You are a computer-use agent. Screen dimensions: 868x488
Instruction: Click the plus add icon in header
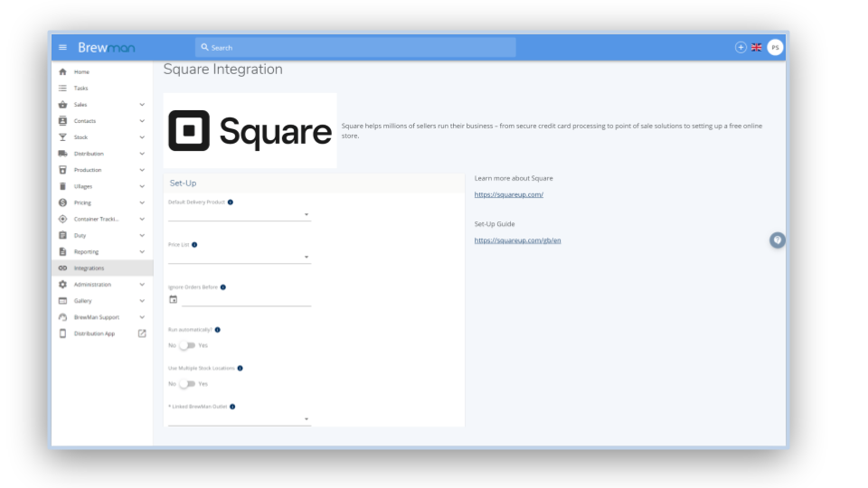(x=741, y=48)
